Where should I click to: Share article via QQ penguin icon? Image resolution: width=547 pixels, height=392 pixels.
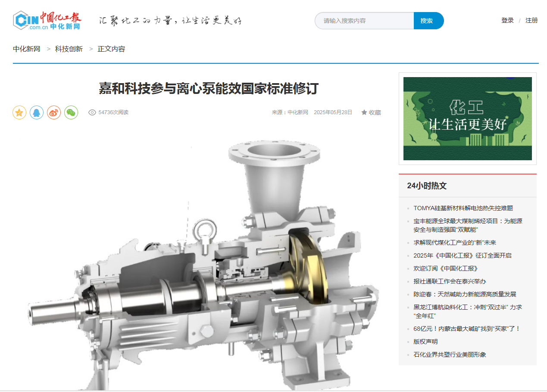tap(37, 112)
